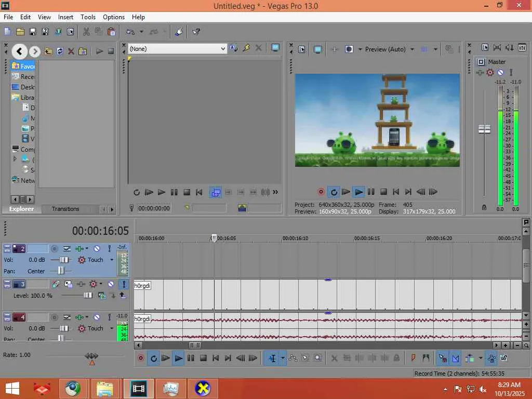532x399 pixels.
Task: Mute audio track 4
Action: point(97,317)
